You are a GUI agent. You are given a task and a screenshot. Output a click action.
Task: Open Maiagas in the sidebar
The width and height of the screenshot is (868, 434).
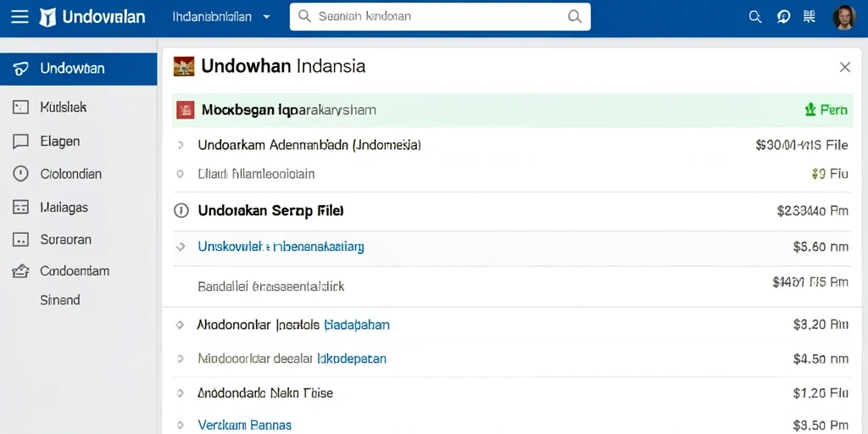(64, 208)
